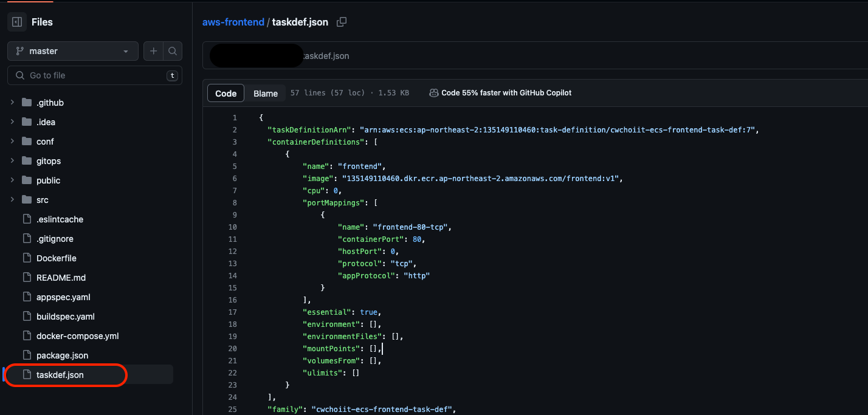
Task: Open the master branch dropdown
Action: click(73, 52)
